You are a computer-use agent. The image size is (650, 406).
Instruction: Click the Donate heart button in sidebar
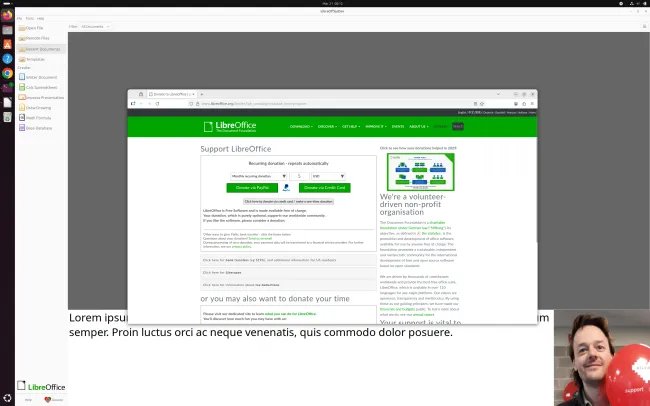[x=54, y=400]
